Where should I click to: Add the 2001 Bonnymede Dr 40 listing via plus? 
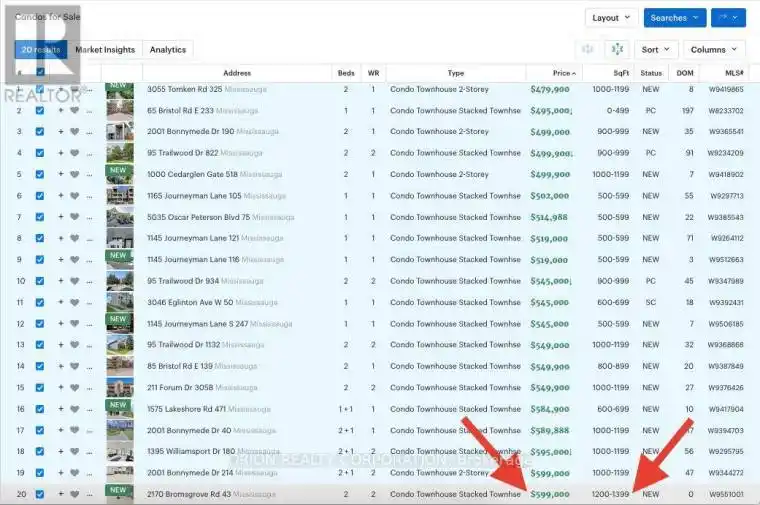60,430
